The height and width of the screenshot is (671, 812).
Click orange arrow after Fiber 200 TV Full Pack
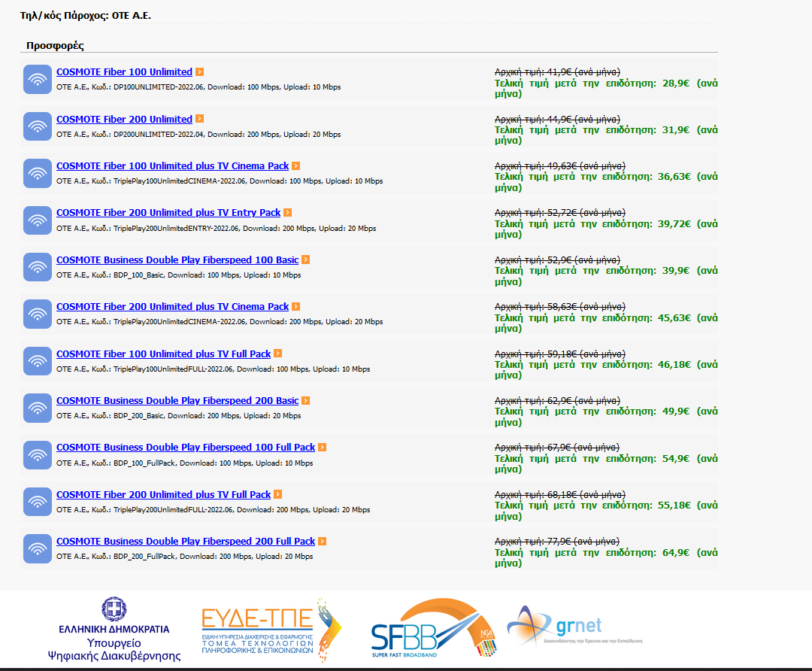point(277,494)
